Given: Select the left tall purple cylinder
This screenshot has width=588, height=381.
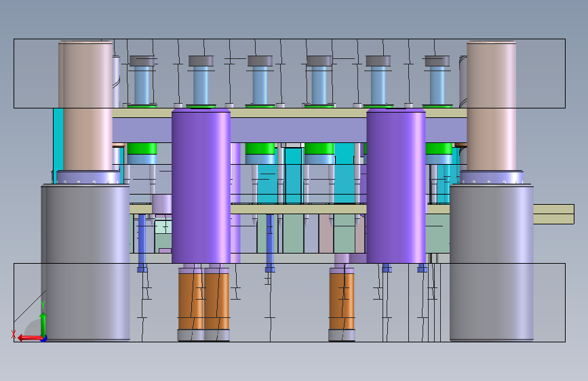Looking at the screenshot, I should pos(201,186).
